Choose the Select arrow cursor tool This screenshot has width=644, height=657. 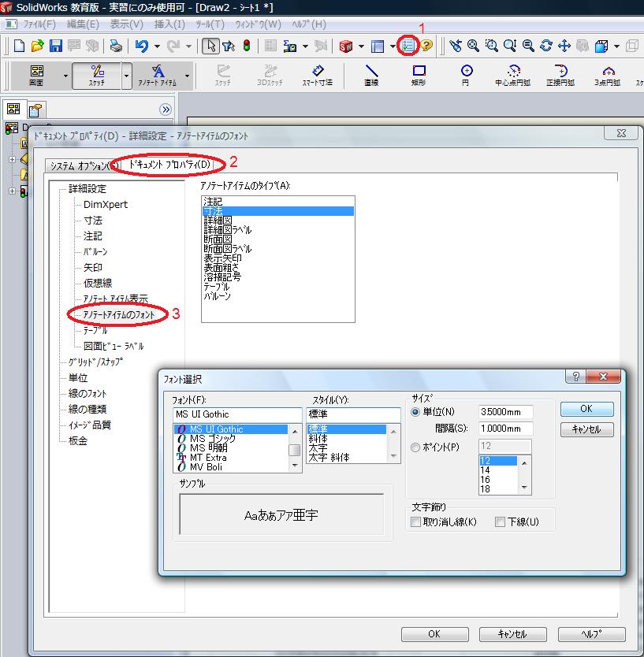210,46
